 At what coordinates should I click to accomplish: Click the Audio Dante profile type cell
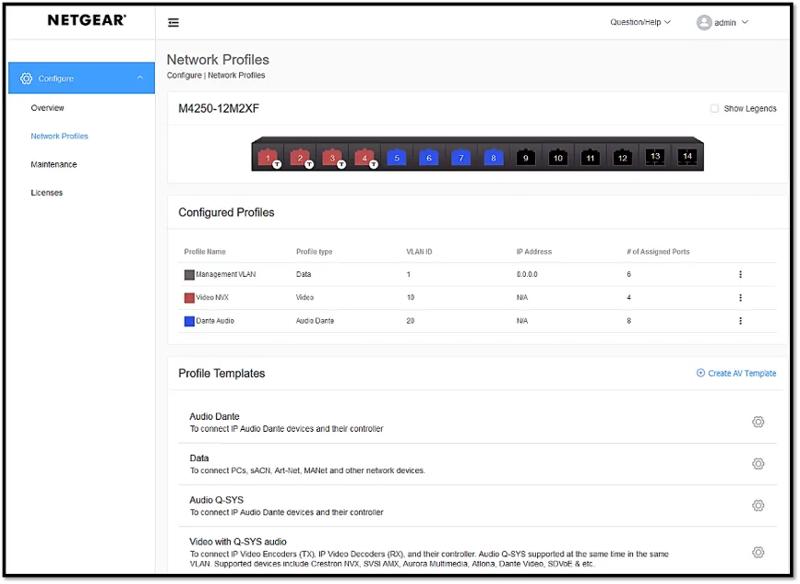(315, 321)
